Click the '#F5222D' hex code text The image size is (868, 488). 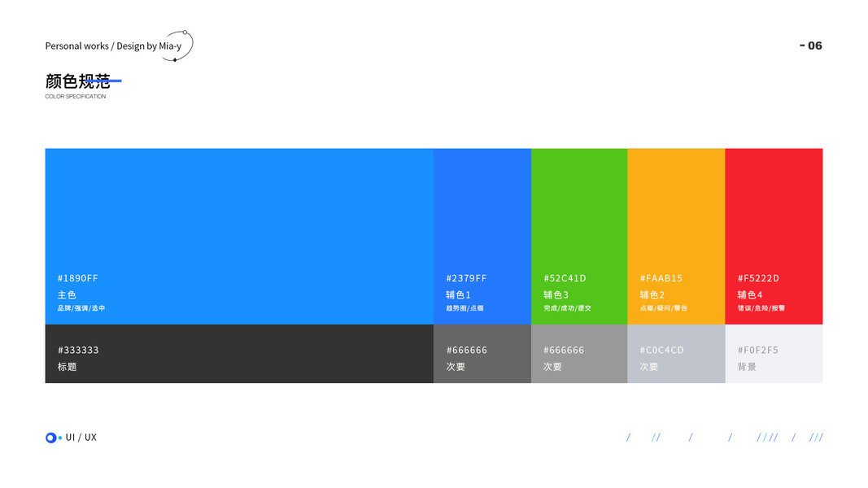pyautogui.click(x=758, y=278)
